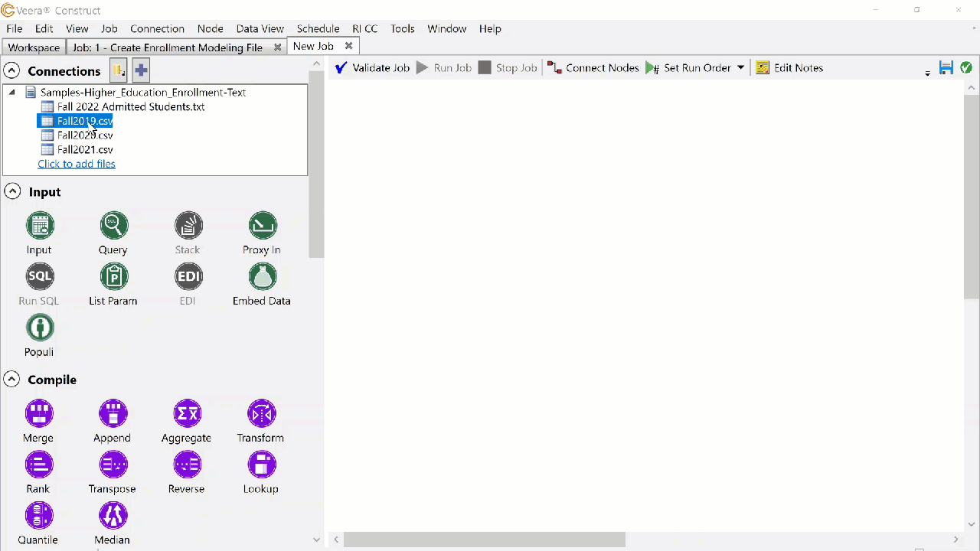This screenshot has width=980, height=551.
Task: Select the Rank node icon
Action: tap(39, 465)
